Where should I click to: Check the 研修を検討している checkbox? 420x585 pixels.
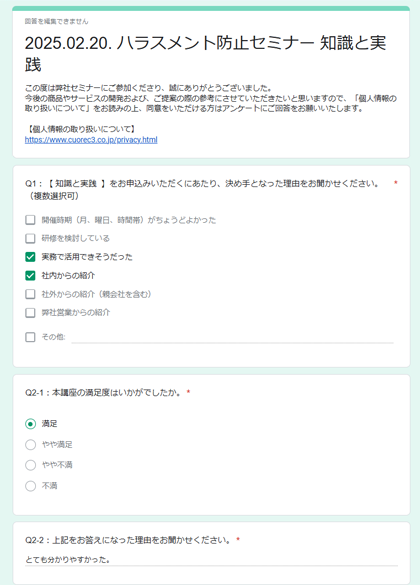[30, 238]
